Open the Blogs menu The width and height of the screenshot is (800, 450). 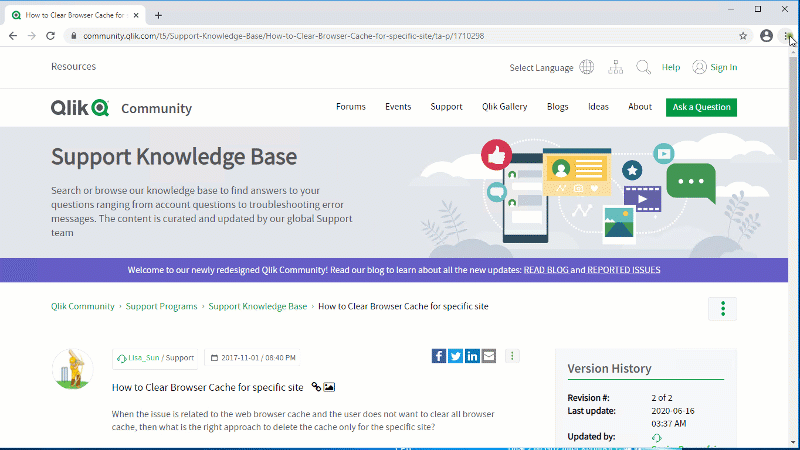(558, 107)
